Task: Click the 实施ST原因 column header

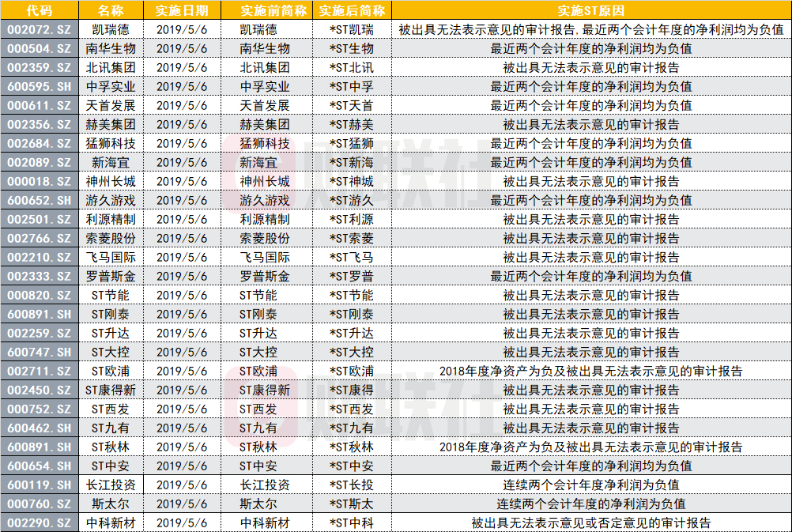Action: pos(591,10)
